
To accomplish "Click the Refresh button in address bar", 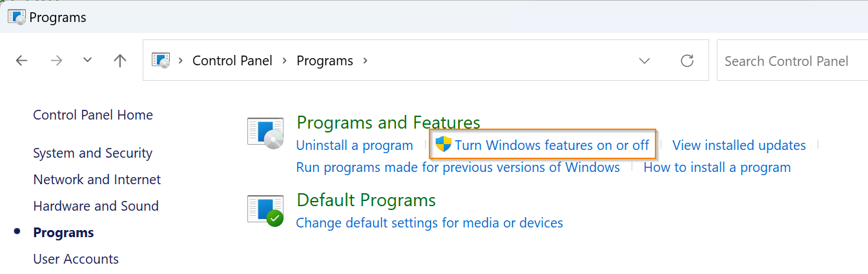I will coord(687,61).
